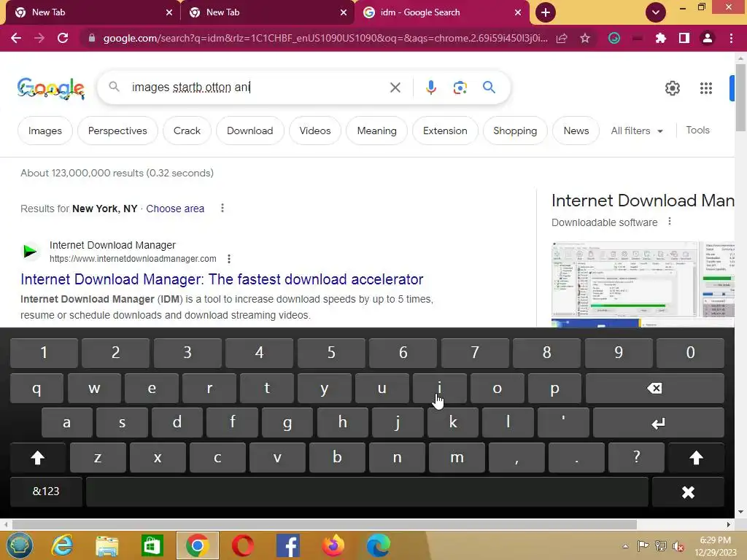Open the IDM software screenshot thumbnail

tap(624, 279)
